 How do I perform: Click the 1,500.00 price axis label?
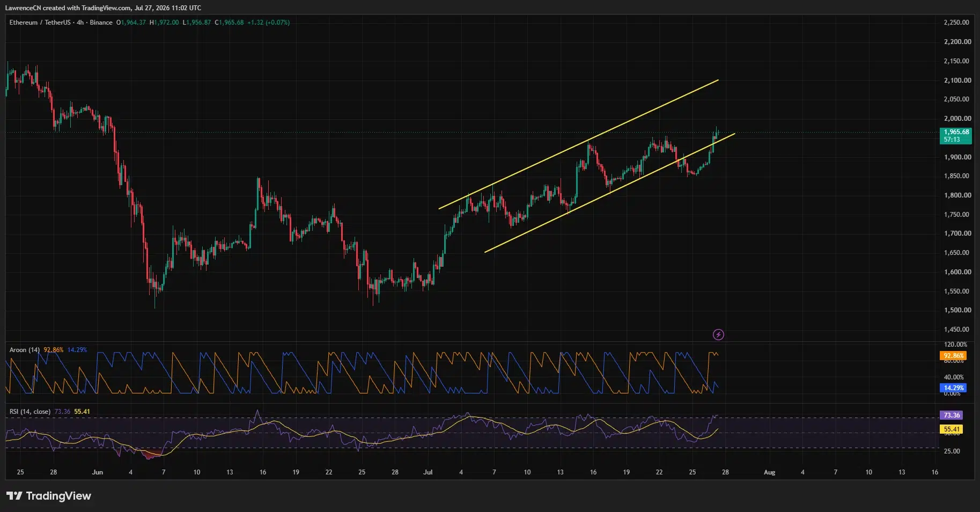[957, 310]
